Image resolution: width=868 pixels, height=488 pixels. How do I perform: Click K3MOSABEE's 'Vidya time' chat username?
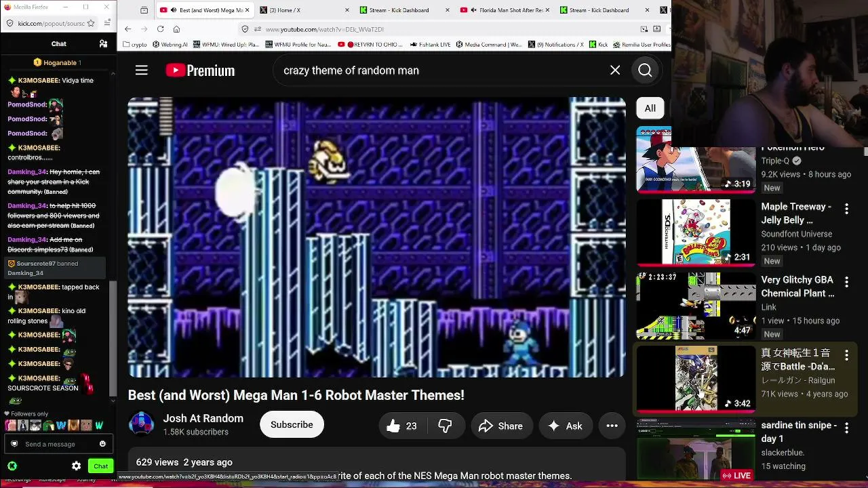coord(39,81)
